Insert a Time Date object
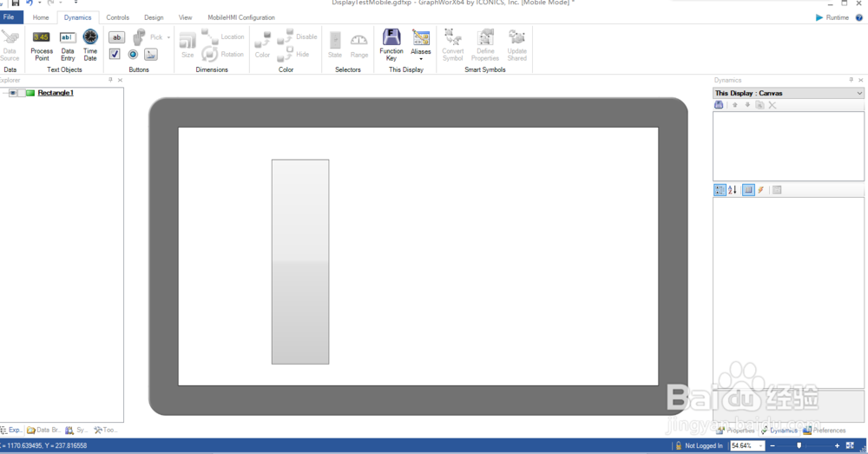 [x=90, y=45]
